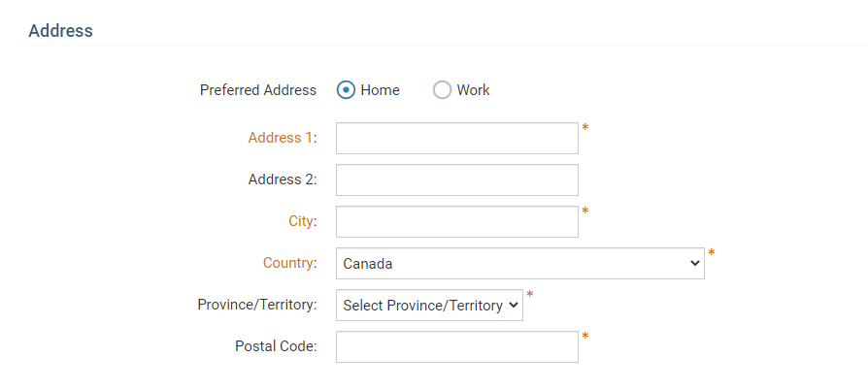Select the Home preferred address option
Image resolution: width=868 pixels, height=390 pixels.
pyautogui.click(x=346, y=90)
